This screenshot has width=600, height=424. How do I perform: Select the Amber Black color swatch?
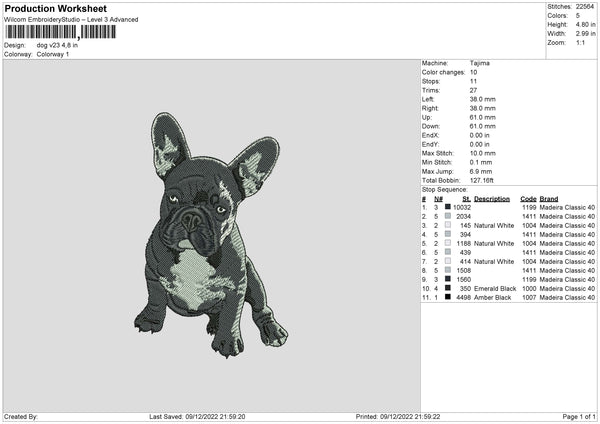click(448, 297)
